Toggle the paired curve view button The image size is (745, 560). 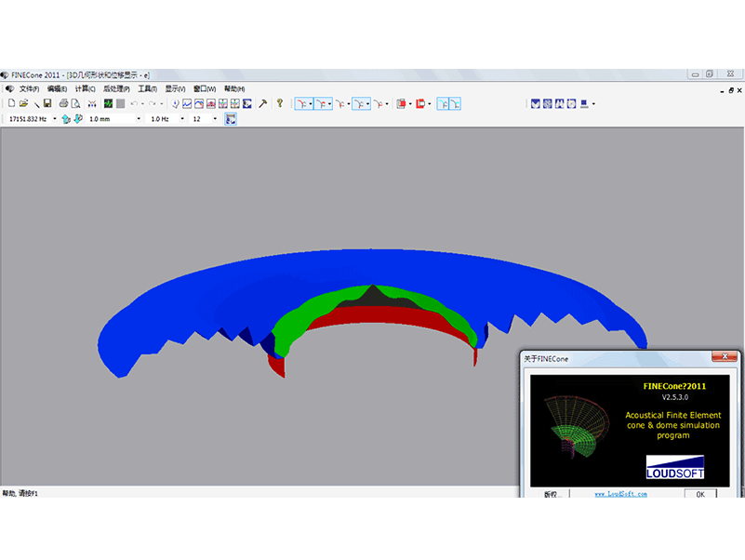click(x=448, y=103)
